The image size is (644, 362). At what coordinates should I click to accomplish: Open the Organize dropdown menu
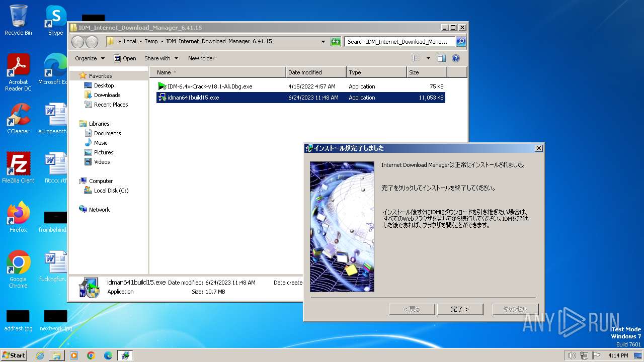(x=90, y=58)
